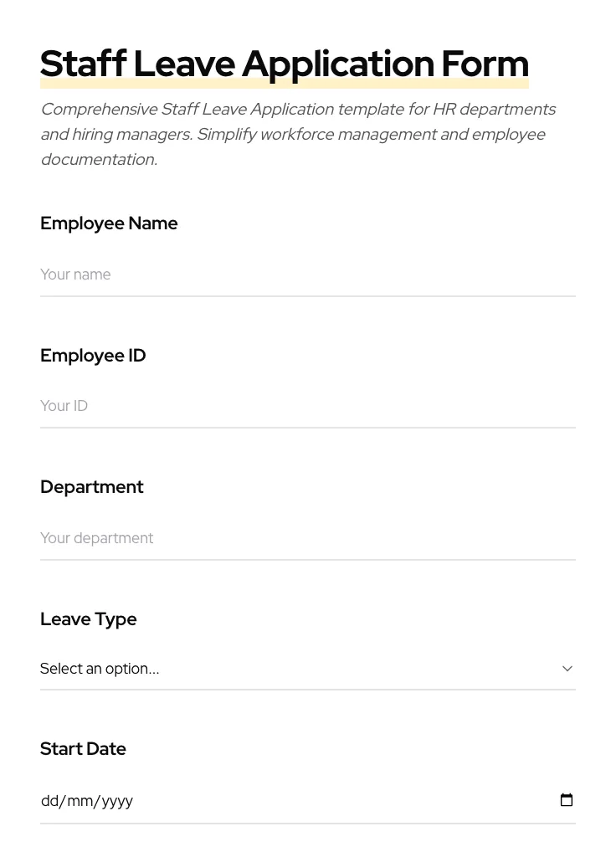The image size is (616, 857).
Task: Click the form description paragraph
Action: [298, 134]
